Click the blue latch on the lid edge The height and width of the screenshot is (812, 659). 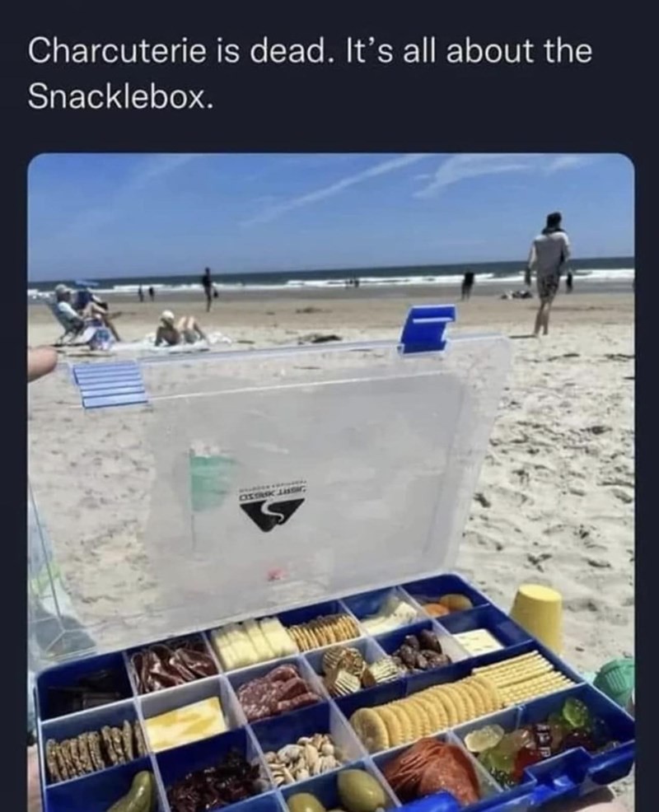tap(427, 329)
